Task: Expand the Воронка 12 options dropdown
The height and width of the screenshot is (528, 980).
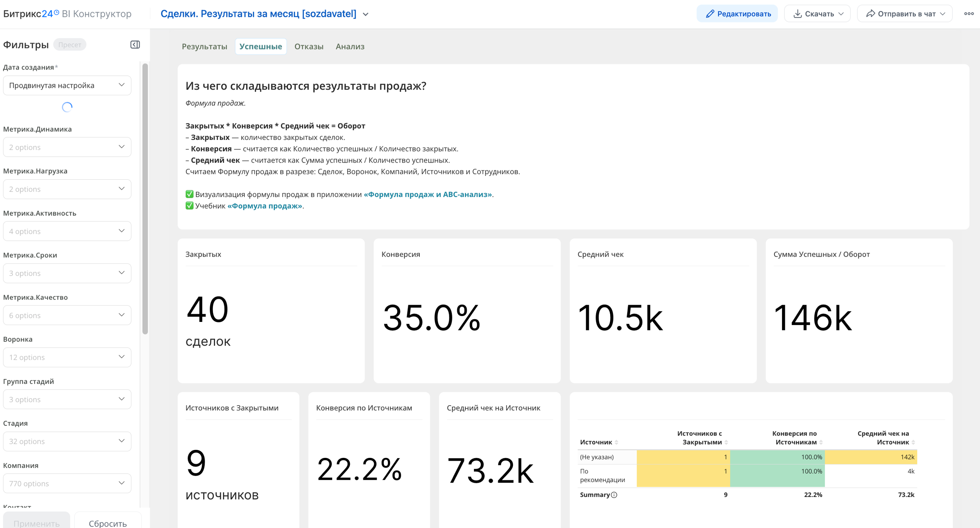Action: point(67,357)
